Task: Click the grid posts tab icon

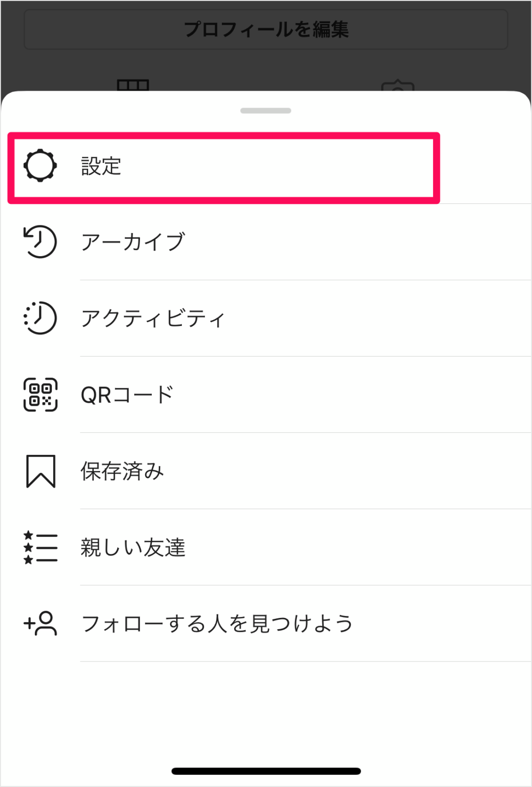Action: pos(133,85)
